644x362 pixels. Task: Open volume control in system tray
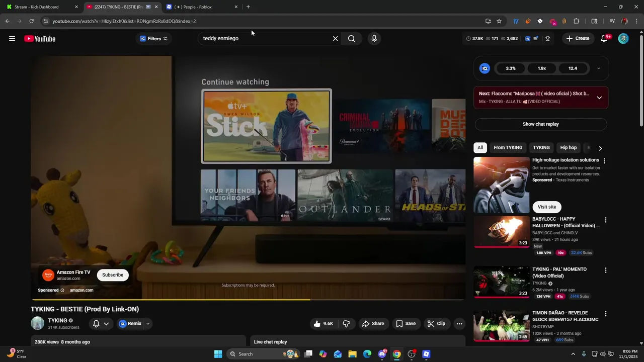[x=603, y=354]
